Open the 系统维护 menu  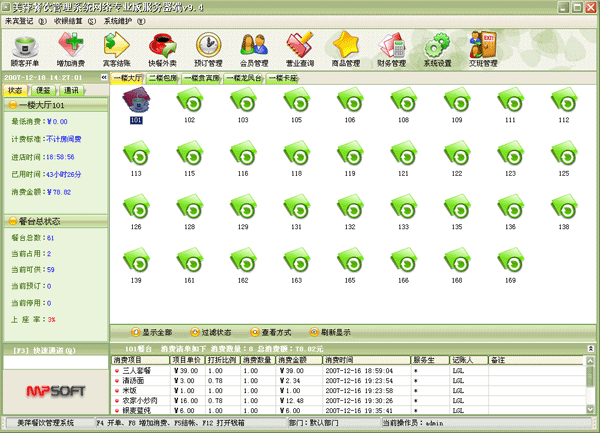tap(122, 20)
